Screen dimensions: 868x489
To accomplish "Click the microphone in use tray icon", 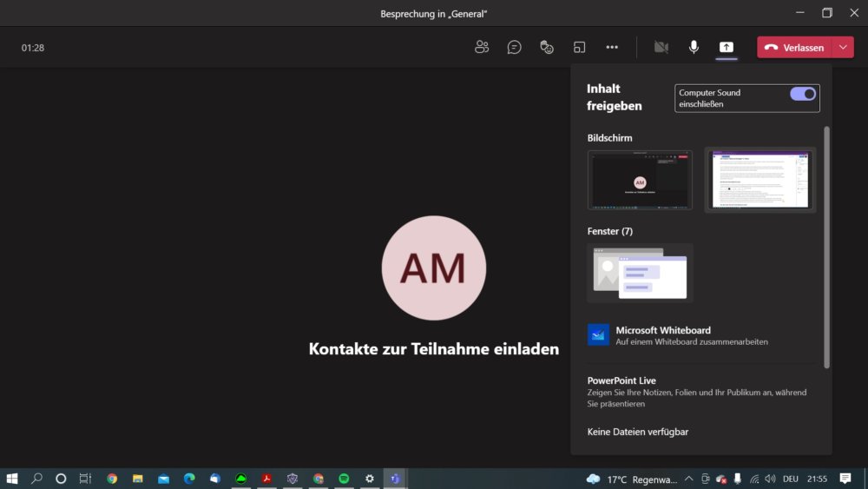I will [x=738, y=479].
